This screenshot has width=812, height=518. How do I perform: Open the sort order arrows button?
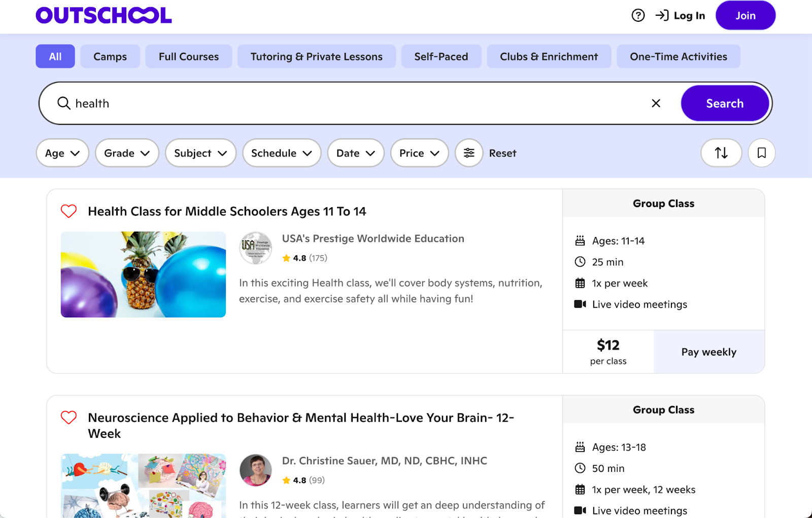tap(721, 153)
